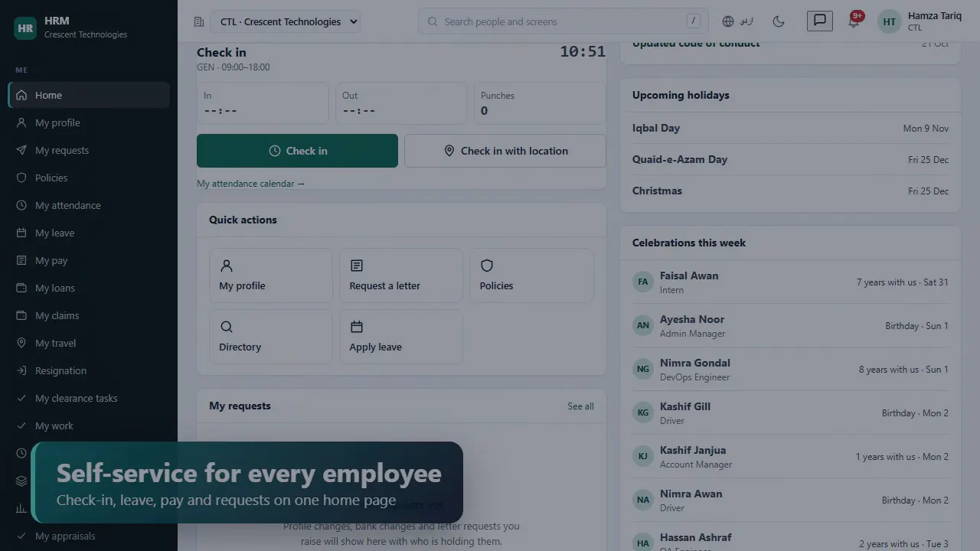Open Request a letter quick action
Image resolution: width=980 pixels, height=551 pixels.
click(x=401, y=275)
